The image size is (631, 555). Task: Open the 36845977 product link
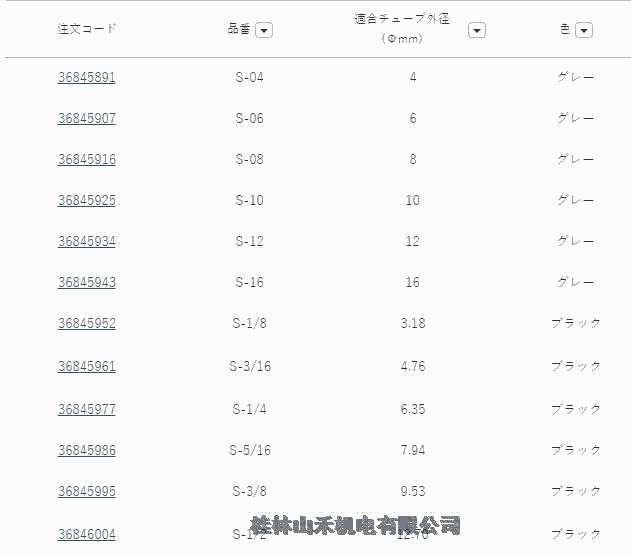click(x=87, y=408)
